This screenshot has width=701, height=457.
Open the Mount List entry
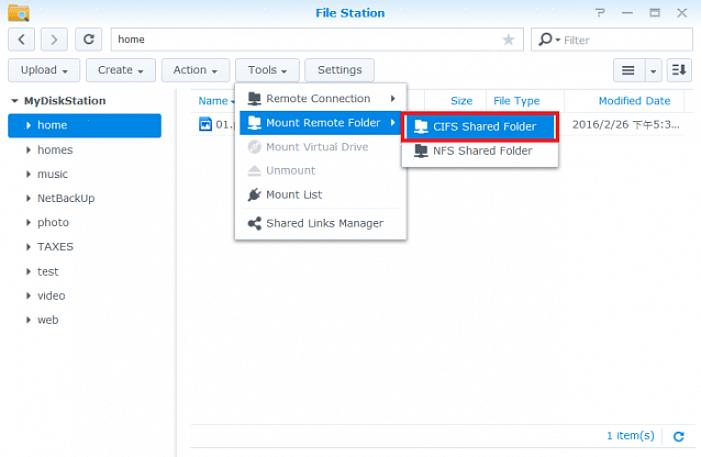click(x=321, y=195)
